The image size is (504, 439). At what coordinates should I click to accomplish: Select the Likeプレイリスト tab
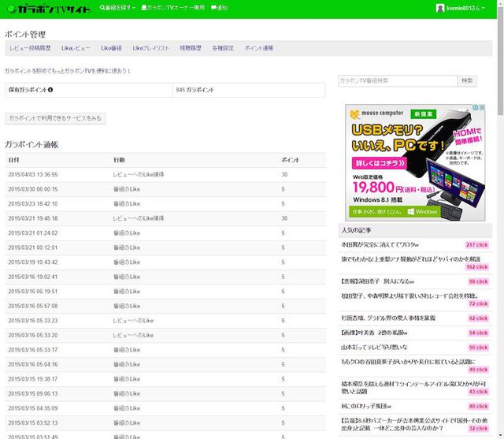coord(150,48)
